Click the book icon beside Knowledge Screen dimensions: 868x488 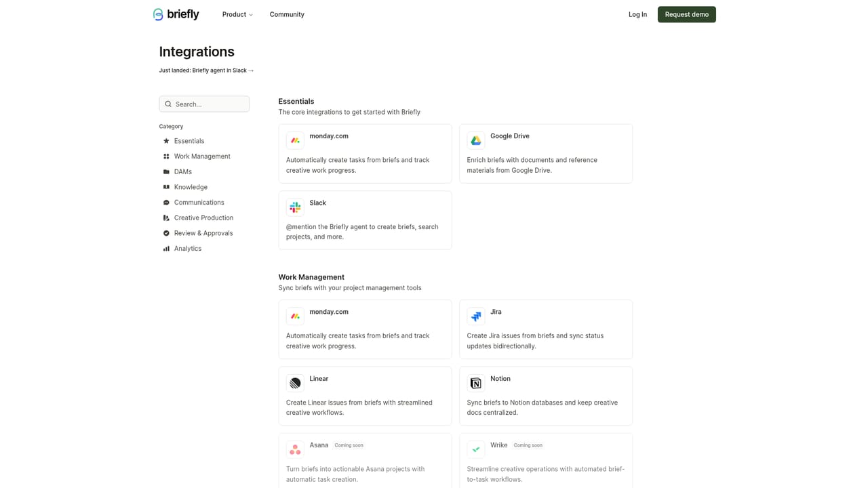[x=166, y=187]
